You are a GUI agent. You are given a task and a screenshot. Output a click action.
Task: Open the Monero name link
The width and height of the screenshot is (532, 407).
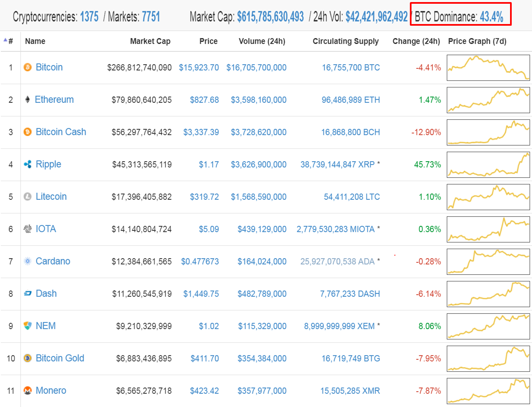(51, 390)
